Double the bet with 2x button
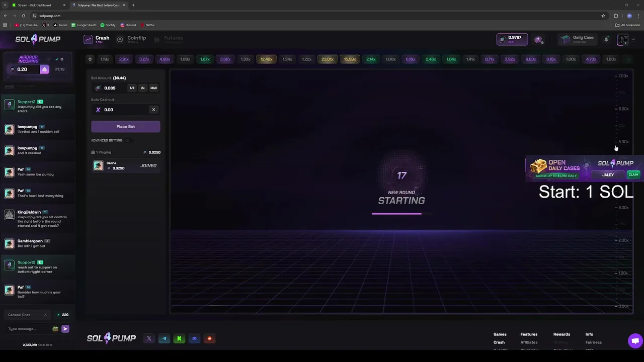This screenshot has height=362, width=644. pyautogui.click(x=143, y=88)
